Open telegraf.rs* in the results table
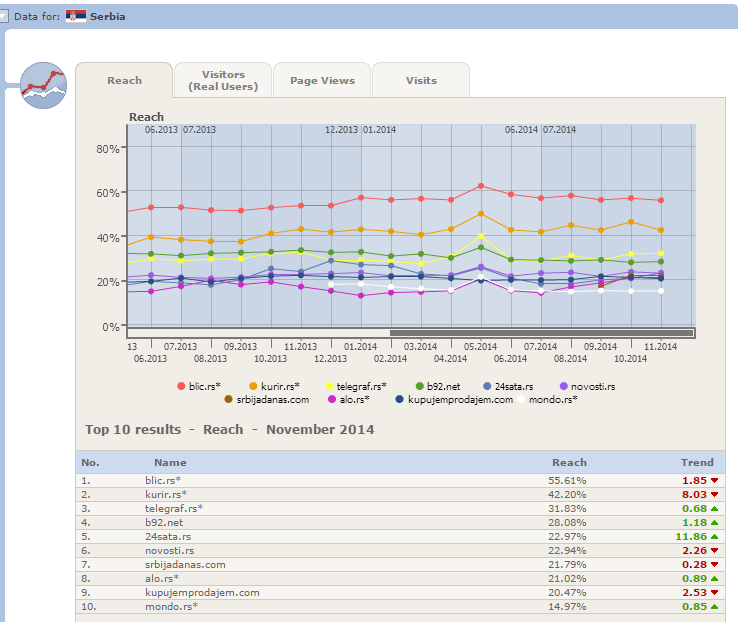The height and width of the screenshot is (622, 754). [x=174, y=508]
